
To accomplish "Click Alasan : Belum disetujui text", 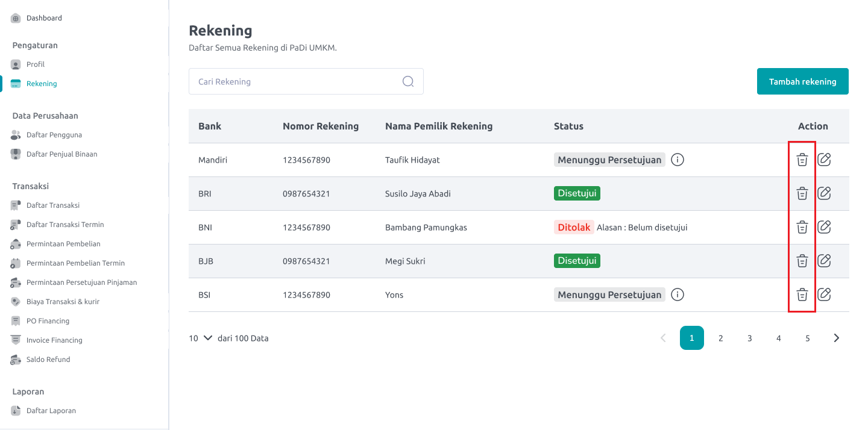I will tap(642, 228).
